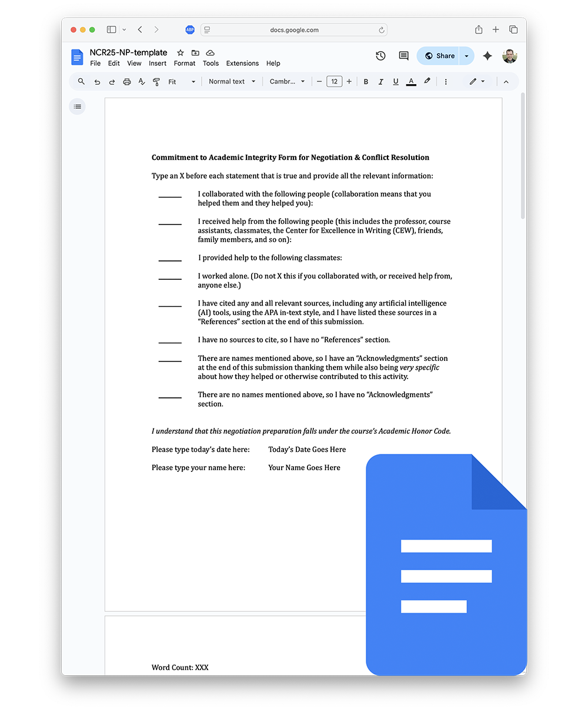588x710 pixels.
Task: Show Safari tab overview
Action: (513, 29)
